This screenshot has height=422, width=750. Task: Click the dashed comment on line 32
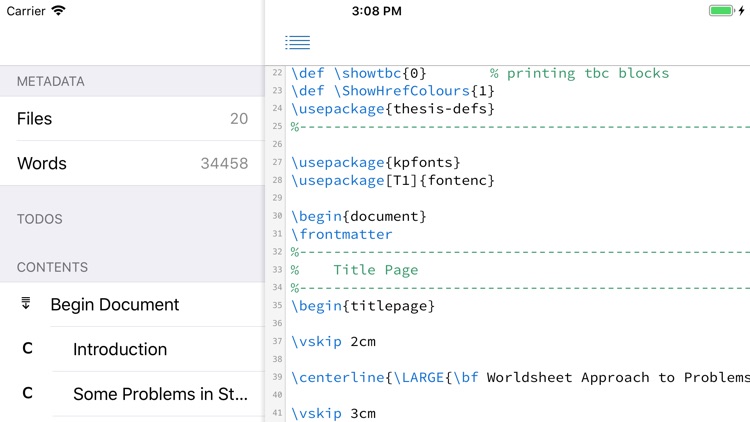(520, 252)
